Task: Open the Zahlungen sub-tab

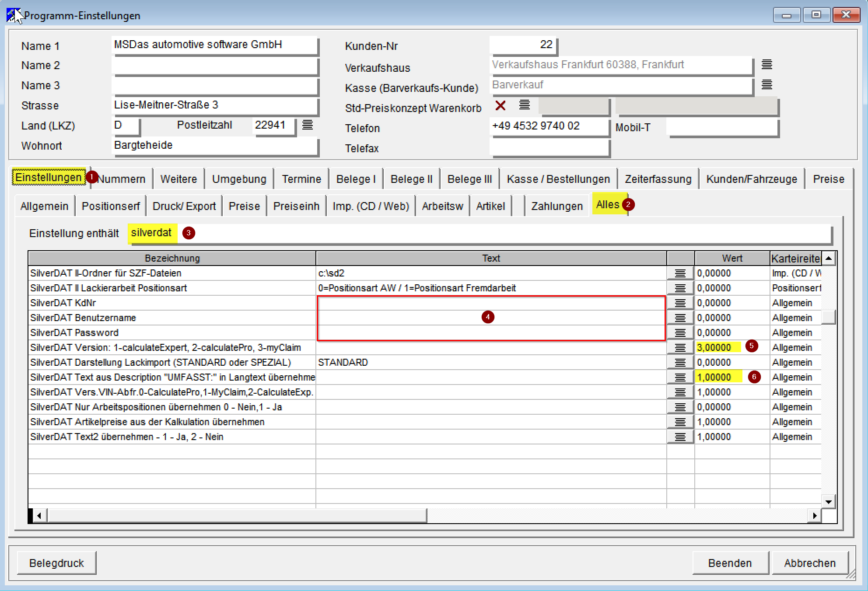Action: pyautogui.click(x=556, y=206)
